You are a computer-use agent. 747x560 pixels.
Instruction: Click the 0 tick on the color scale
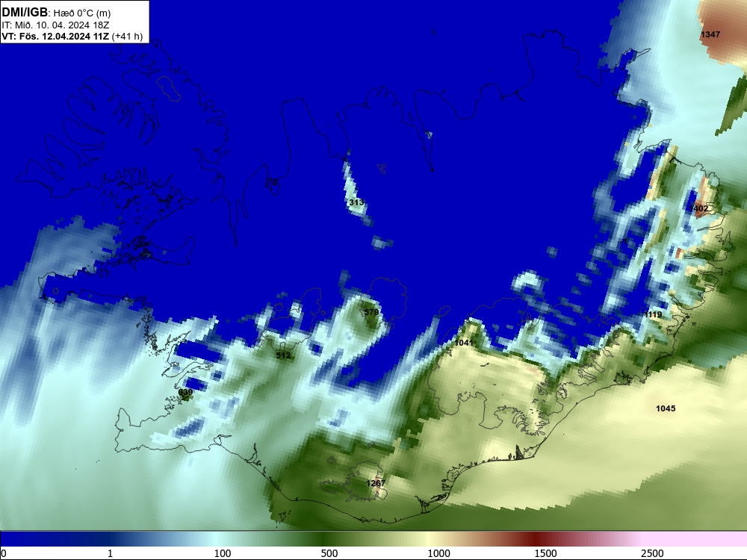[x=4, y=553]
